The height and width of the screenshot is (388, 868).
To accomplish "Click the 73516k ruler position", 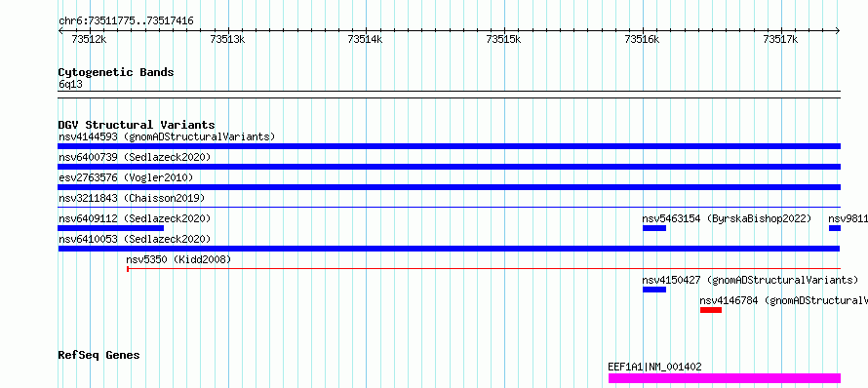I will [642, 39].
